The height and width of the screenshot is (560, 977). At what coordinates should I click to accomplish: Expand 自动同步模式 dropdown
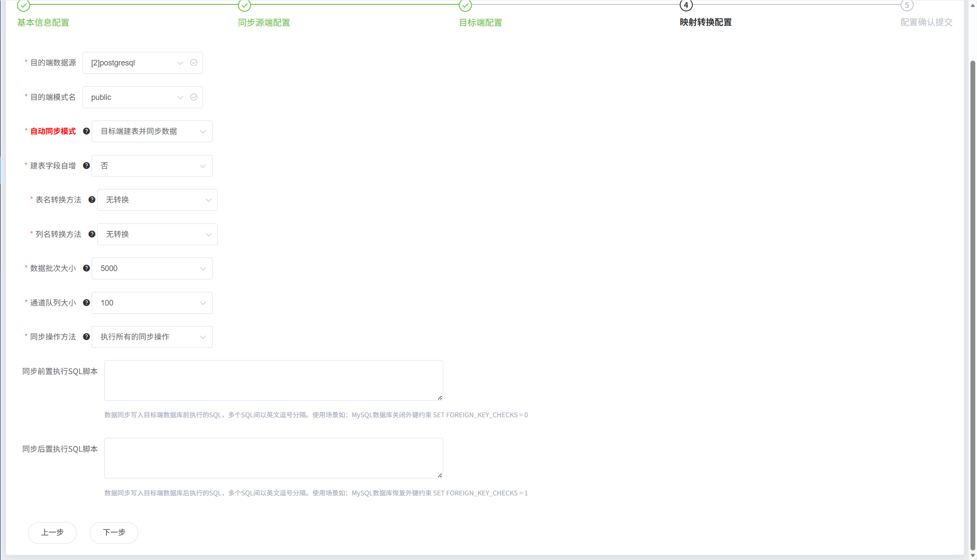pos(152,131)
